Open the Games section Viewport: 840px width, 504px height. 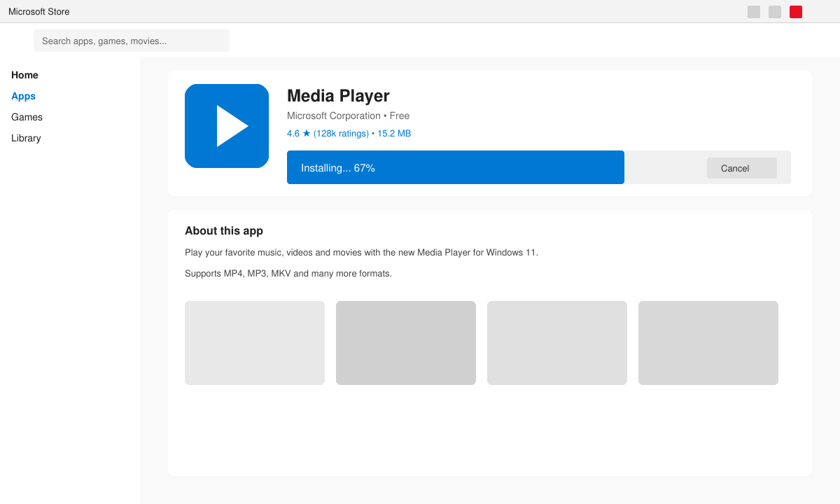[x=27, y=117]
